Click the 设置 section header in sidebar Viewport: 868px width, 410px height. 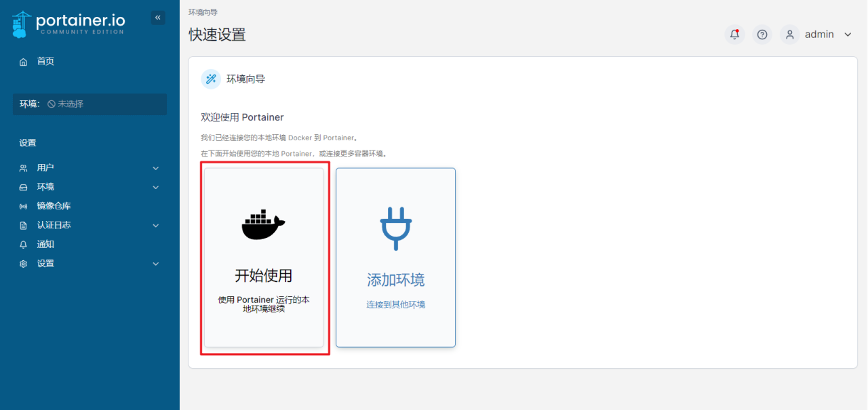pyautogui.click(x=28, y=143)
